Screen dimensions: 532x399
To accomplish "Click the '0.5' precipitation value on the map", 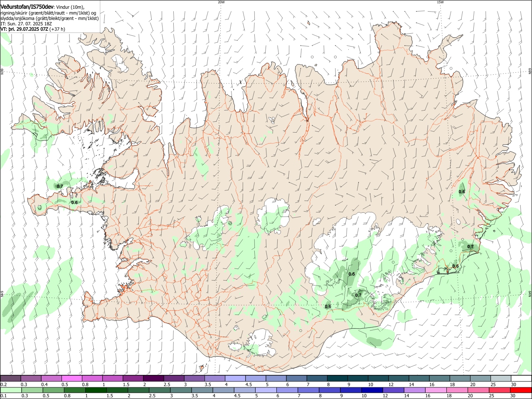I will (x=352, y=274).
